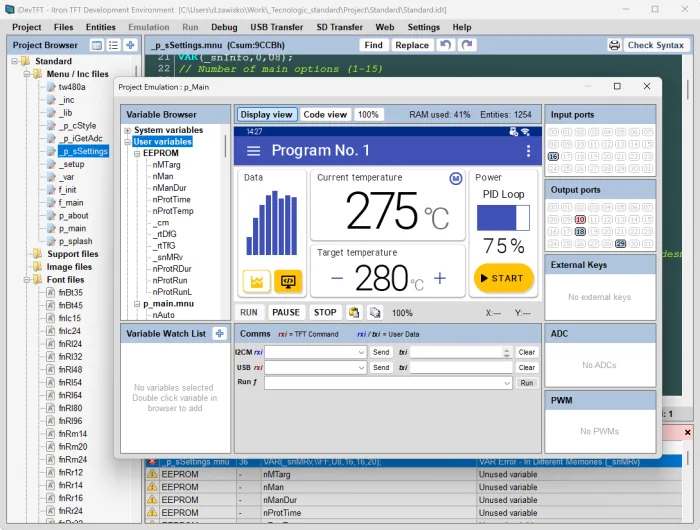Collapse the Standard project root node
Screen dimensions: 700x530
(15, 61)
